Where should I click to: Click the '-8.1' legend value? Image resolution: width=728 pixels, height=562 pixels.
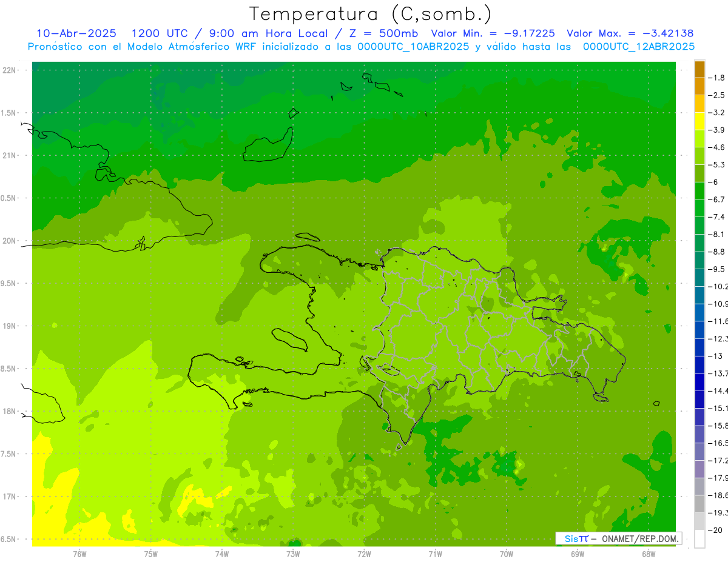click(717, 235)
